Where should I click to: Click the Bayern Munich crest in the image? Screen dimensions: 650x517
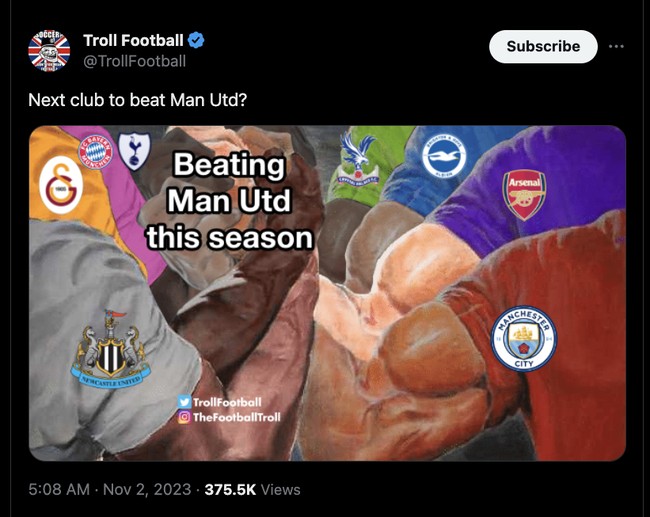tap(94, 150)
